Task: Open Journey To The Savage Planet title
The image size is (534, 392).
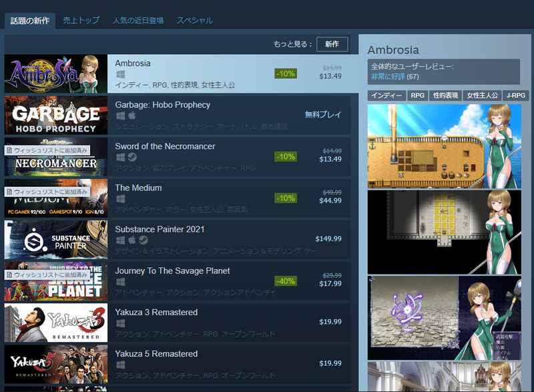Action: [x=172, y=271]
